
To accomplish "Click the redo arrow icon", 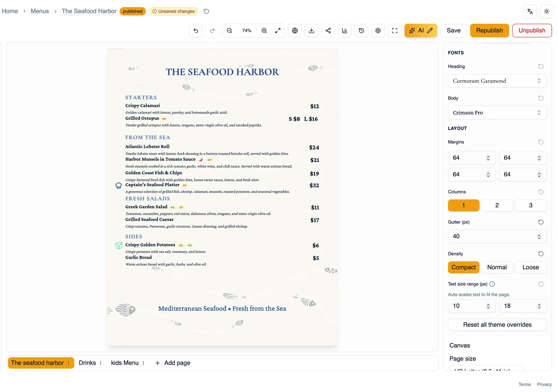I will (212, 31).
